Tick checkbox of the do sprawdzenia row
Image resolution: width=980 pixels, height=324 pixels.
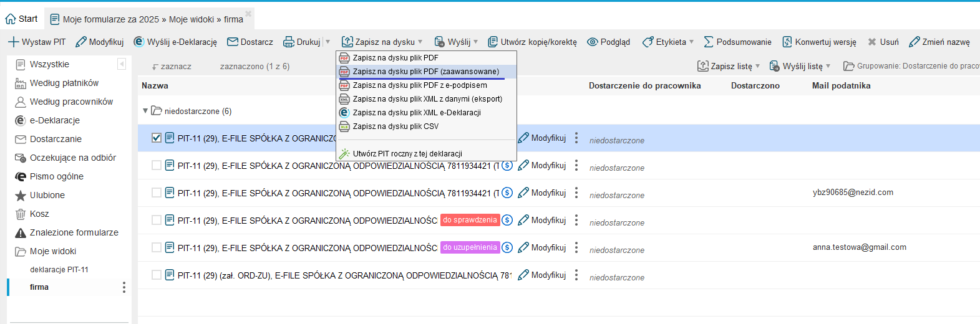[x=157, y=220]
